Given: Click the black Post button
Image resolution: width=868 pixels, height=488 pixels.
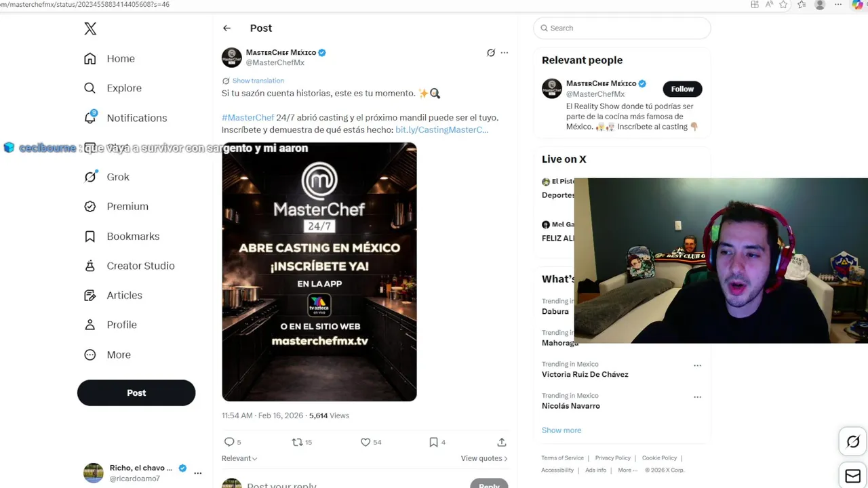Looking at the screenshot, I should coord(136,393).
